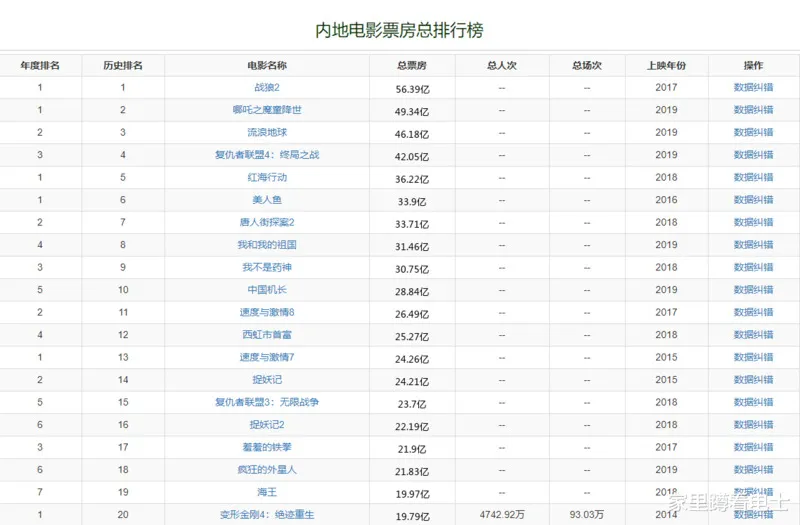
Task: Click 数据纠错 in the 哪吒之魔童降世 row
Action: pyautogui.click(x=753, y=110)
